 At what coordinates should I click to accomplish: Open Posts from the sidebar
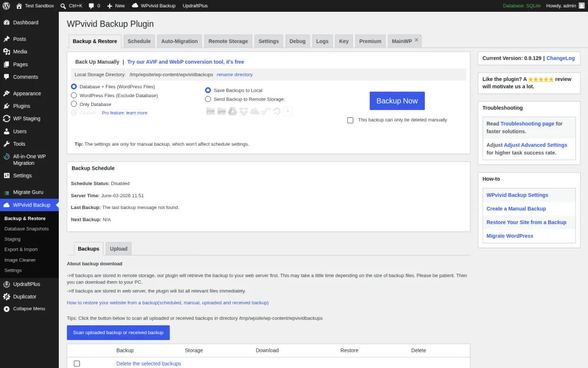point(29,39)
